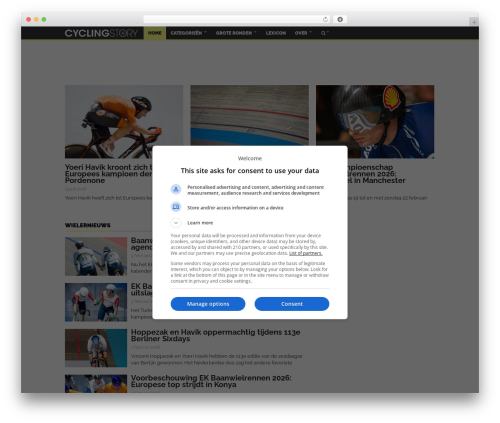Click the Learn more text label
This screenshot has height=423, width=500.
click(200, 223)
